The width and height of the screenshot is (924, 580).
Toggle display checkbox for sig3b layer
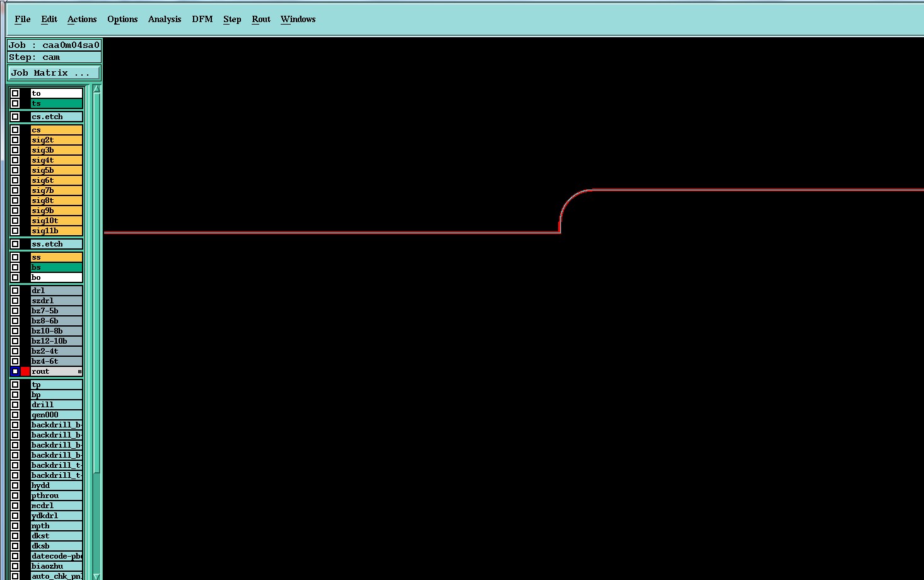pos(15,150)
